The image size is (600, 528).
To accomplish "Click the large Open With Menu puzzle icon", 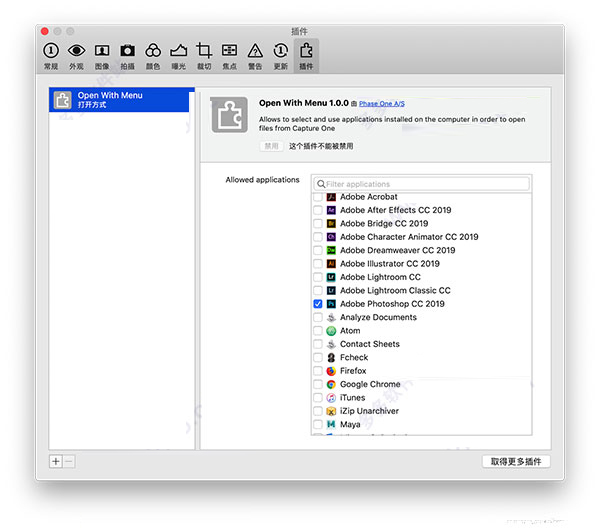I will (229, 115).
